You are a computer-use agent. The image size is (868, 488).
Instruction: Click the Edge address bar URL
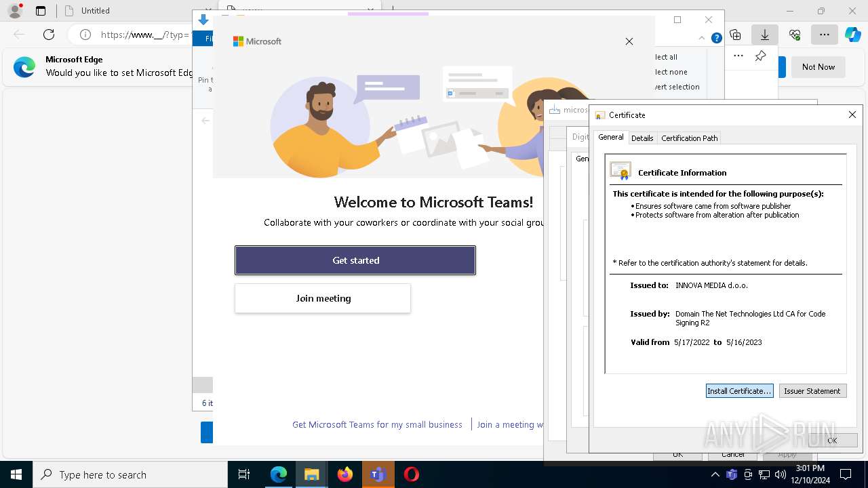pos(144,35)
